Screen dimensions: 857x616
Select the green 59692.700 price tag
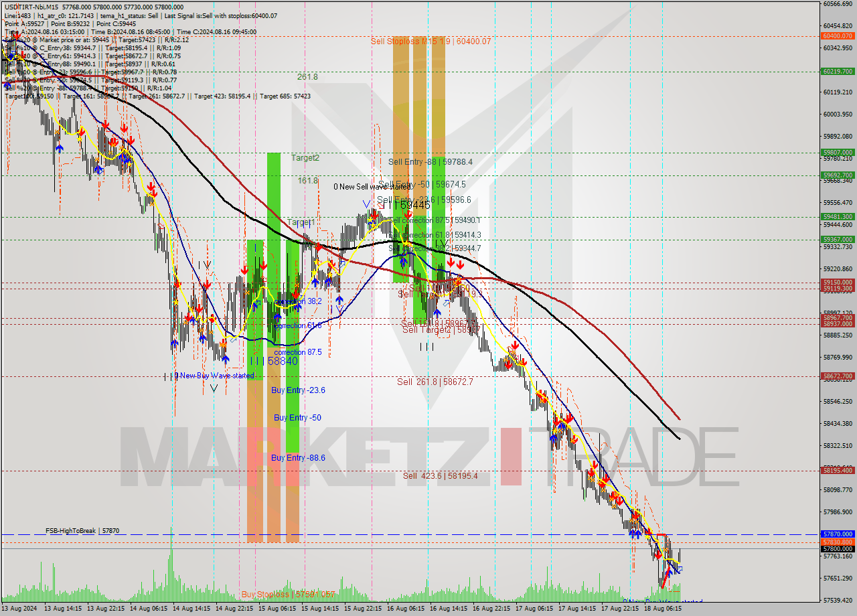point(837,175)
